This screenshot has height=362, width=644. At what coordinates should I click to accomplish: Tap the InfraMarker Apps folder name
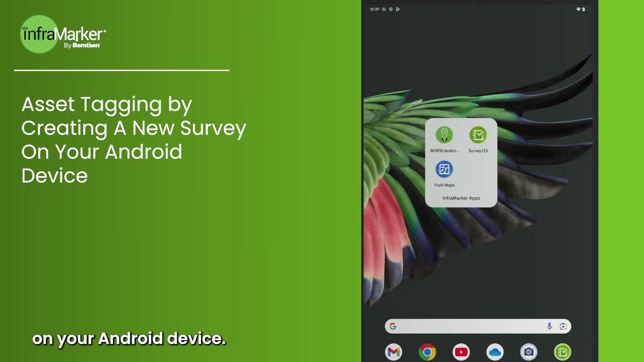[461, 198]
